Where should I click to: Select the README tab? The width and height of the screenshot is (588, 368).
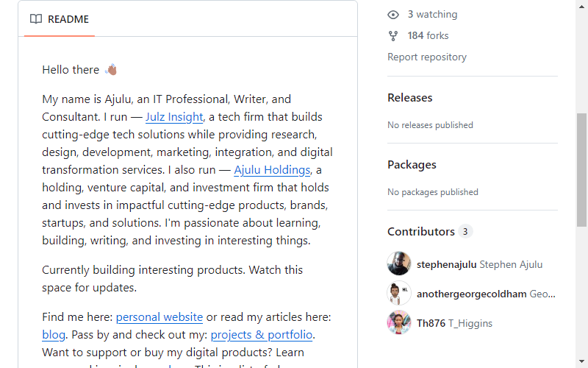pyautogui.click(x=60, y=19)
